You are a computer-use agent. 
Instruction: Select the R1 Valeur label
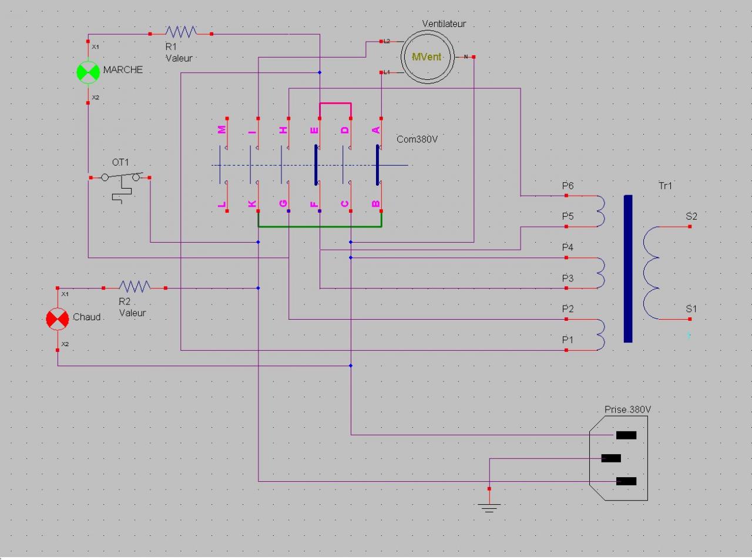pyautogui.click(x=179, y=52)
